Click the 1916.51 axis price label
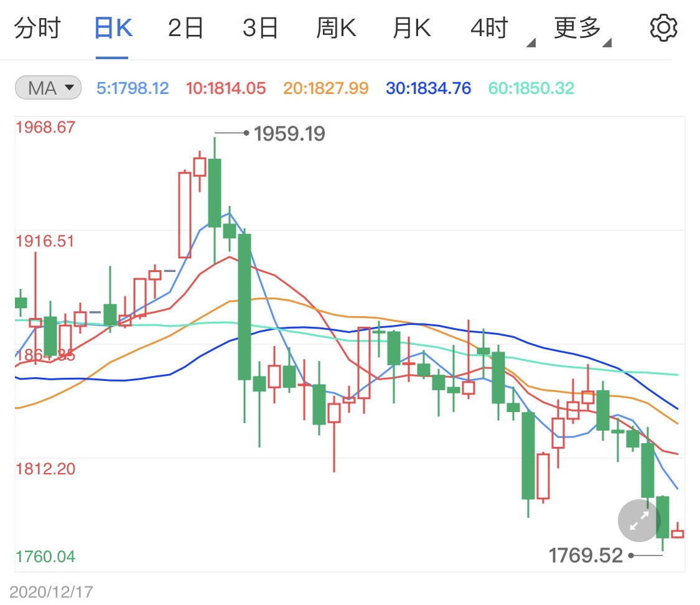The height and width of the screenshot is (605, 700). (45, 241)
